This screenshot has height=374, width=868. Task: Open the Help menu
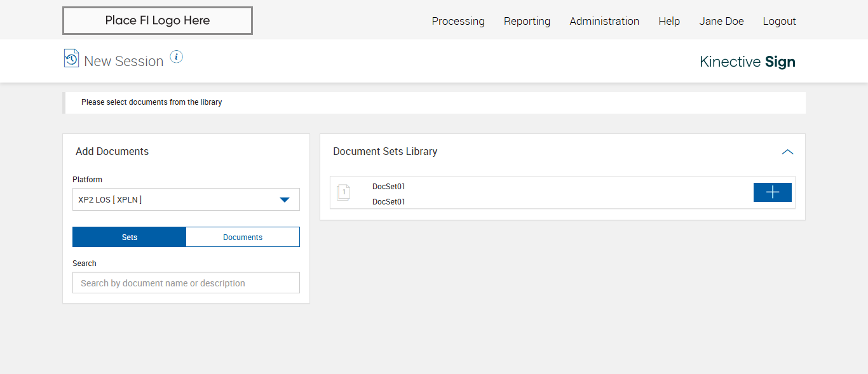pyautogui.click(x=669, y=21)
